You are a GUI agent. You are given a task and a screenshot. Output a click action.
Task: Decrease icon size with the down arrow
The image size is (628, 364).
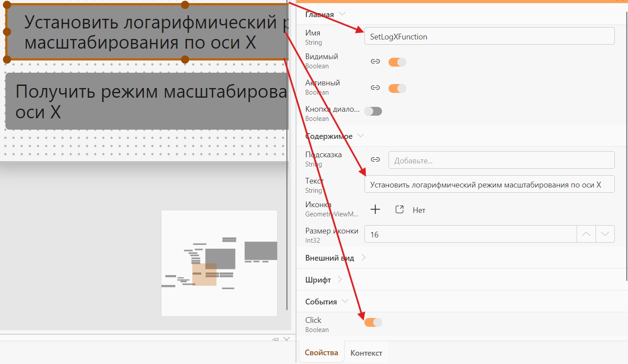[605, 234]
